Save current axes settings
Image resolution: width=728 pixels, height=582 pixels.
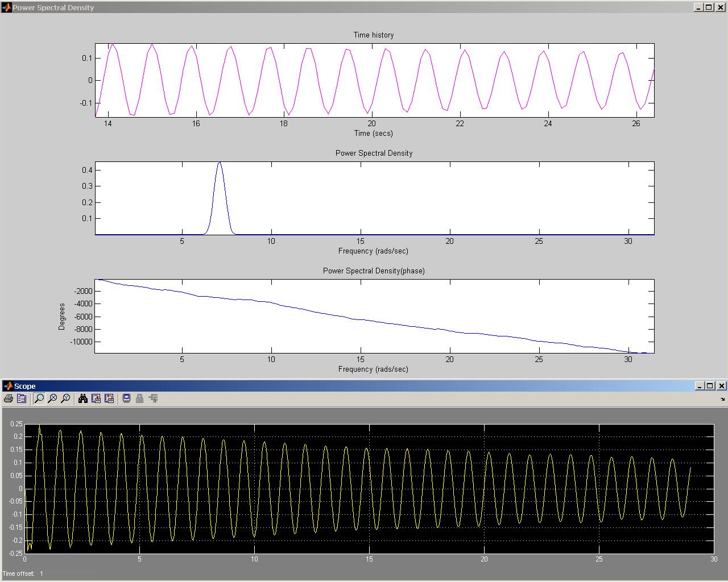[96, 399]
